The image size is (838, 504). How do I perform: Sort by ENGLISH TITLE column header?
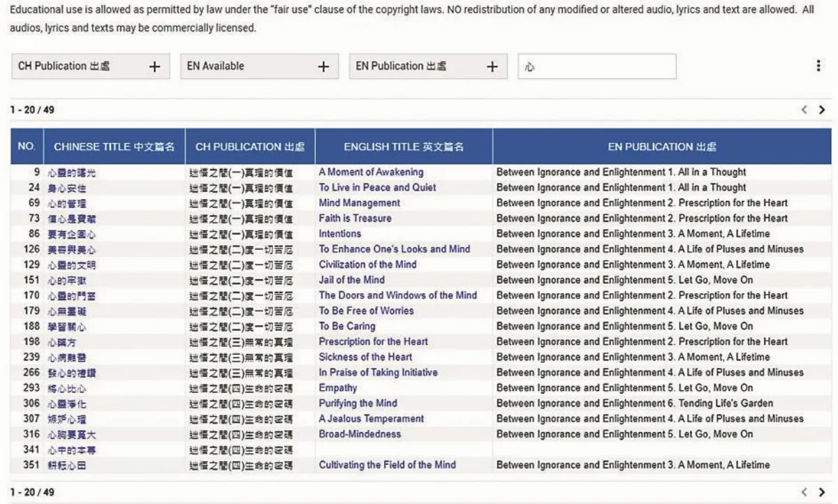404,147
